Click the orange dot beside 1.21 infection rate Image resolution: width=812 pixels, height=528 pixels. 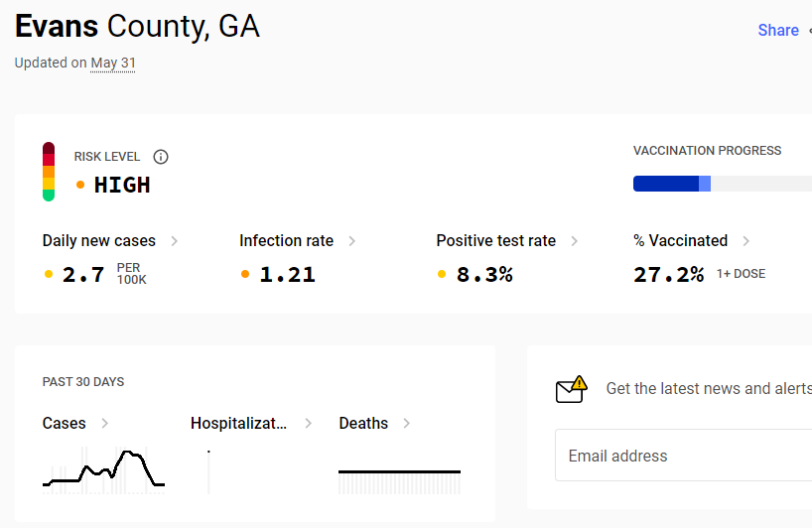click(245, 274)
